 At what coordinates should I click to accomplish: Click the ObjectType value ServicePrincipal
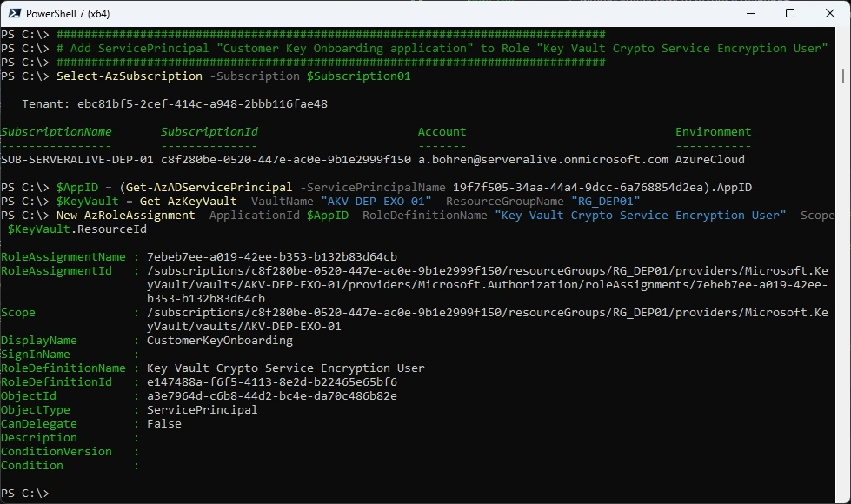(x=203, y=409)
